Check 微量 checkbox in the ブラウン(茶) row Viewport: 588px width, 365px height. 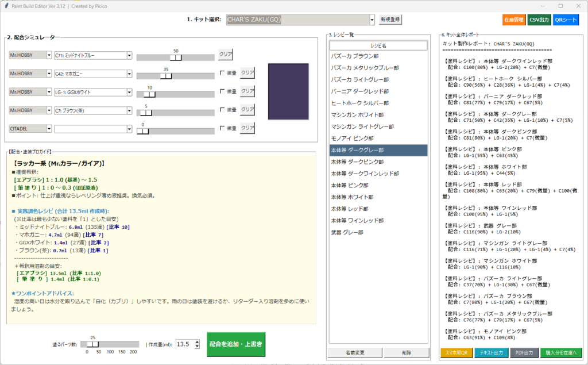(x=223, y=110)
